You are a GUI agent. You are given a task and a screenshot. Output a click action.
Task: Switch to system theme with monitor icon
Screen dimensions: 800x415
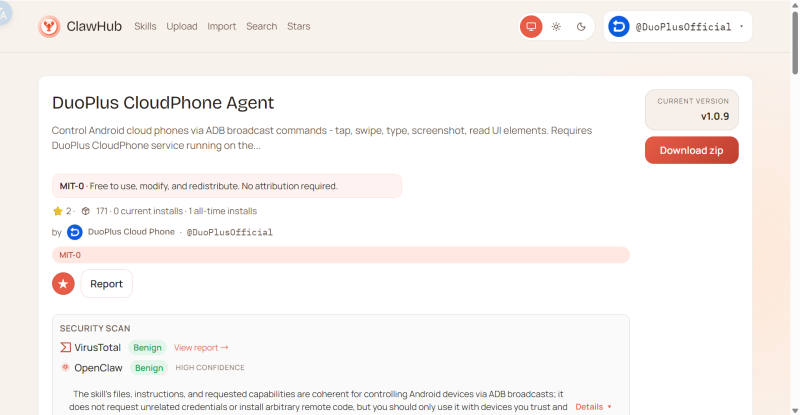531,27
